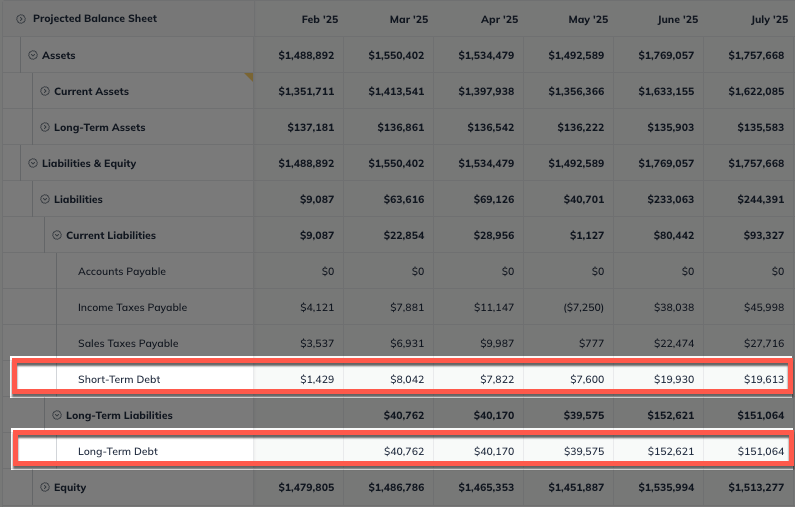Click Long-Term Assets value $137,181

point(311,127)
